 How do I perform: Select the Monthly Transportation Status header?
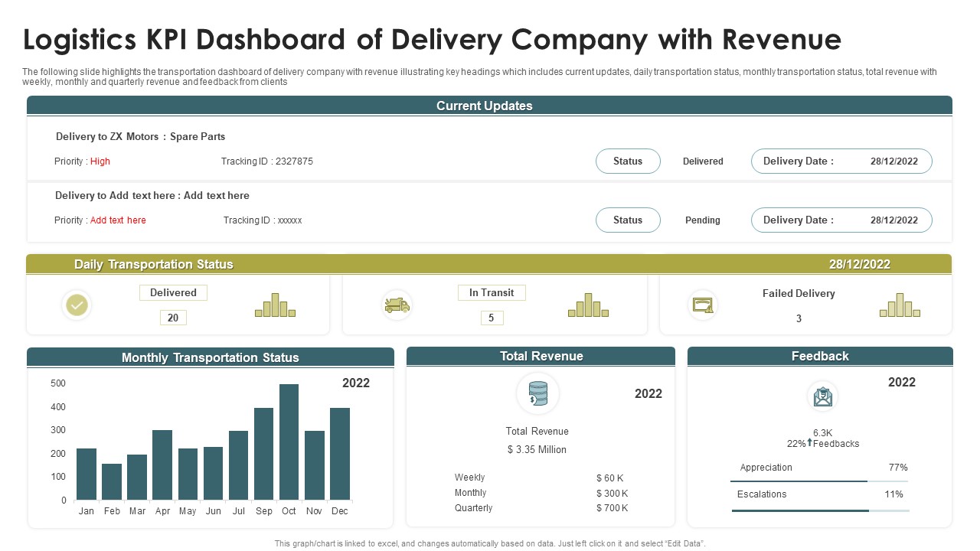click(x=211, y=357)
